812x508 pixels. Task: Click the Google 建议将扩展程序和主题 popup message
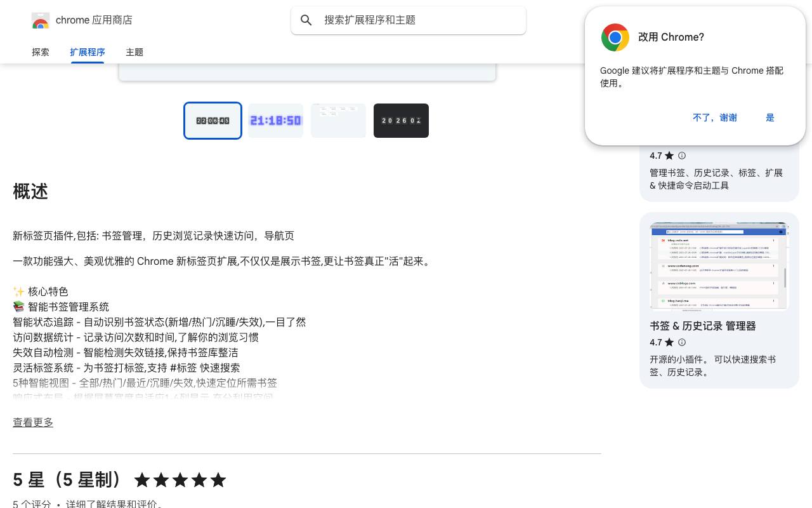[x=692, y=77]
